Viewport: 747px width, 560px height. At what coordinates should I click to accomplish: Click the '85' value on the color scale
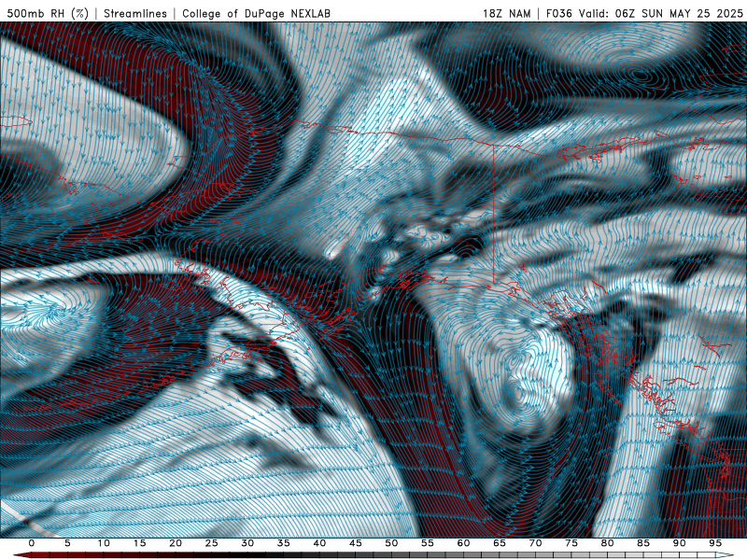tap(643, 543)
